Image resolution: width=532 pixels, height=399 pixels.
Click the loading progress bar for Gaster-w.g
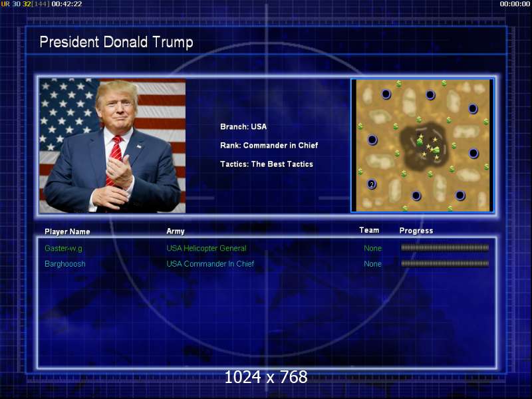pyautogui.click(x=445, y=247)
